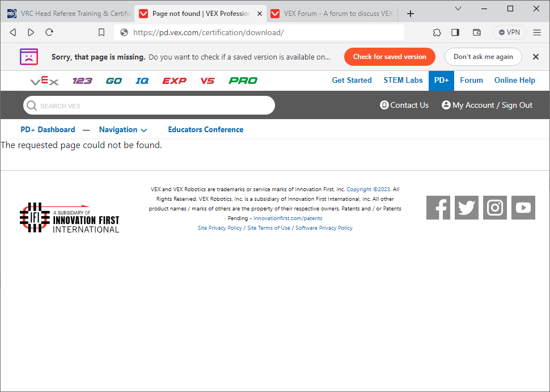Expand the Navigation dropdown

[123, 129]
